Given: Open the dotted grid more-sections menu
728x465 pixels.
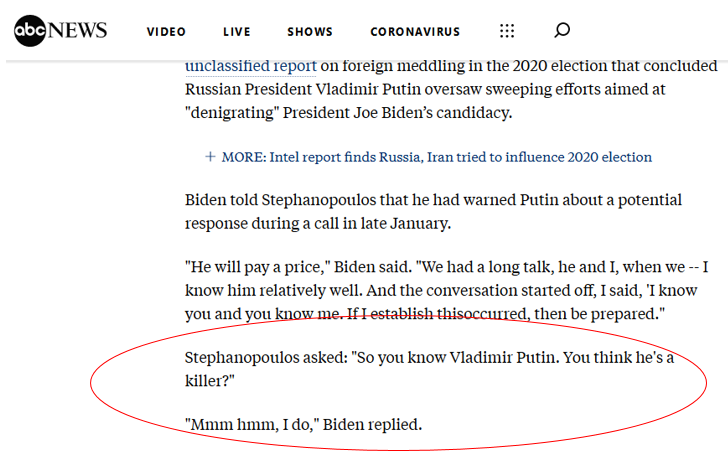Looking at the screenshot, I should click(x=507, y=31).
